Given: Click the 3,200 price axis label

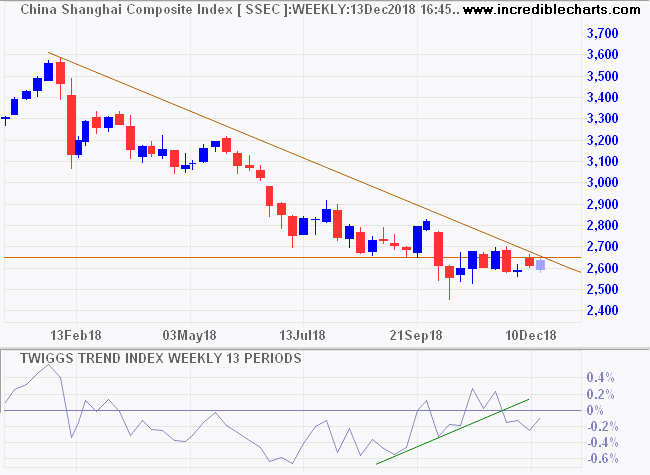Looking at the screenshot, I should (602, 140).
